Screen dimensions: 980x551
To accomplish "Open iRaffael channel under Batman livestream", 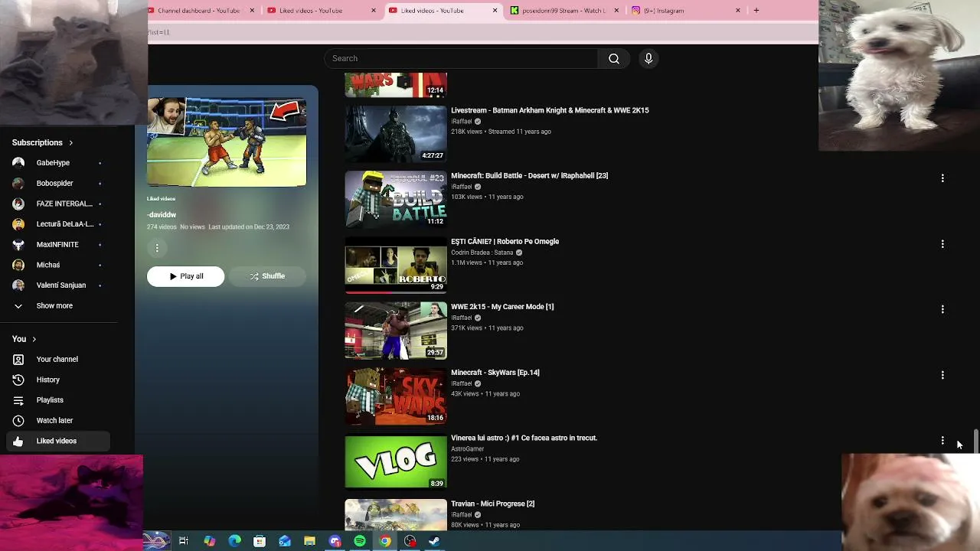I will click(x=461, y=121).
